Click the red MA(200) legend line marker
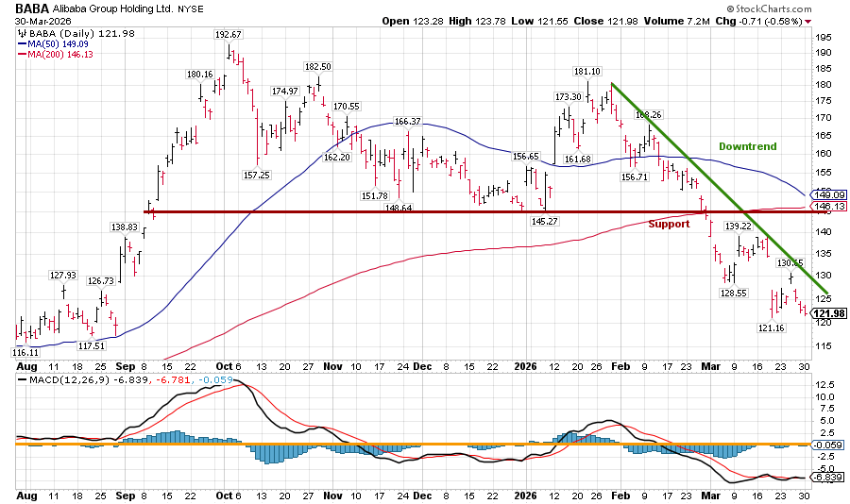Screen dimensions: 850x504 (x=23, y=54)
